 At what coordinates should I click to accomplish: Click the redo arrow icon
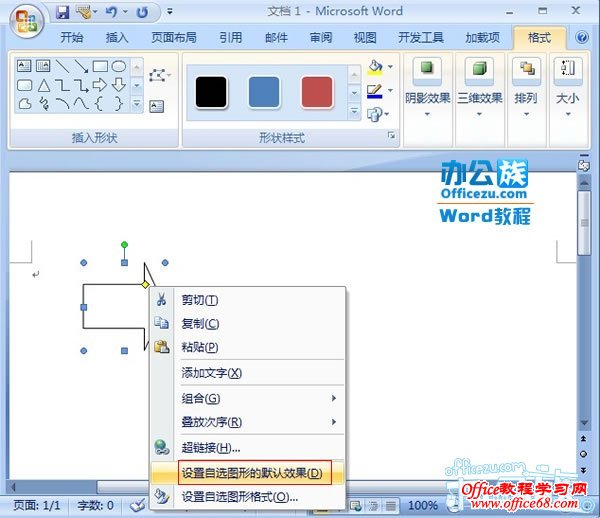pyautogui.click(x=142, y=13)
